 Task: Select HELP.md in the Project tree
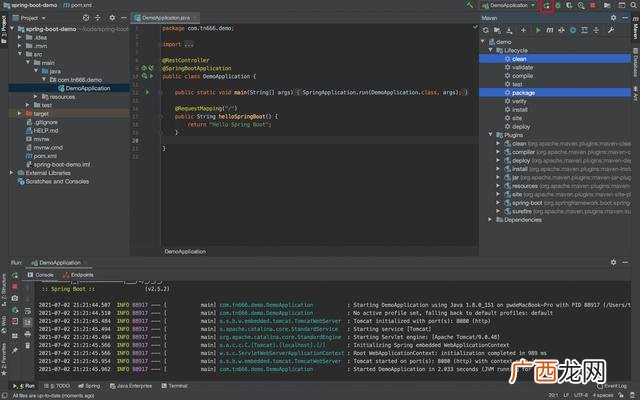pos(46,131)
